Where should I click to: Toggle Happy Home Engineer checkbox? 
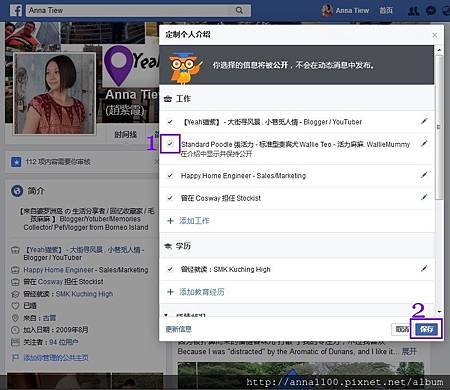(x=170, y=175)
